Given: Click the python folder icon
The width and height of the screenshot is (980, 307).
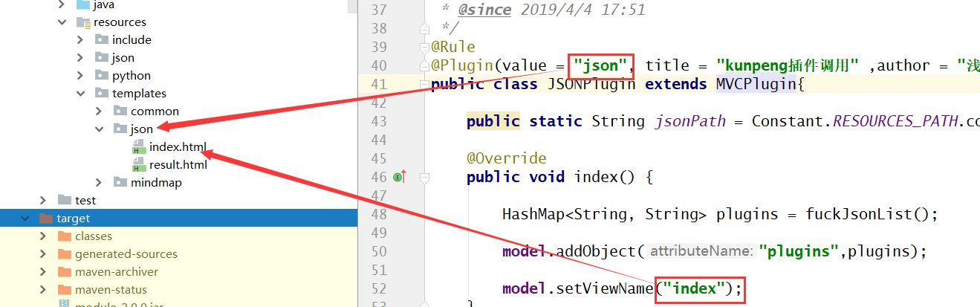Looking at the screenshot, I should pos(101,76).
